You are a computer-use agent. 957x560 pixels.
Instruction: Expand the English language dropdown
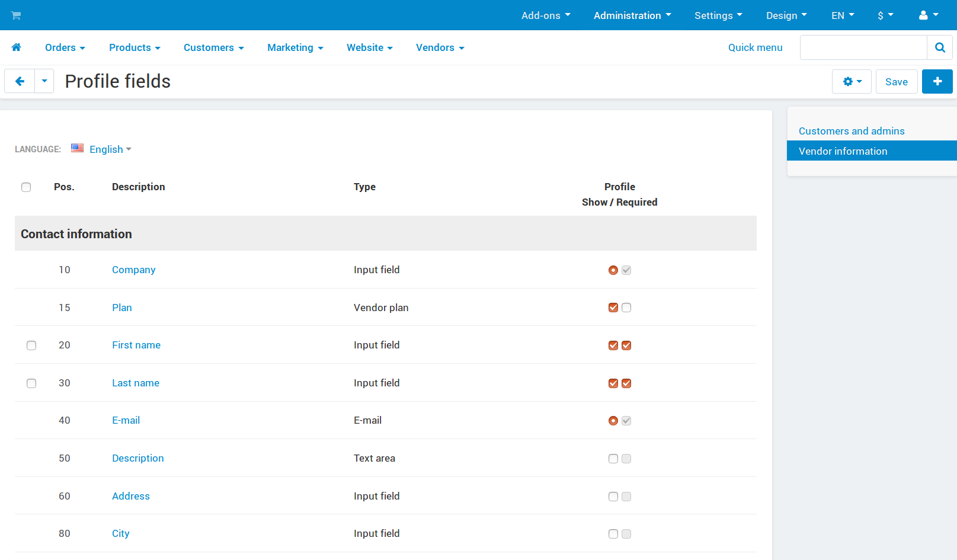[110, 149]
